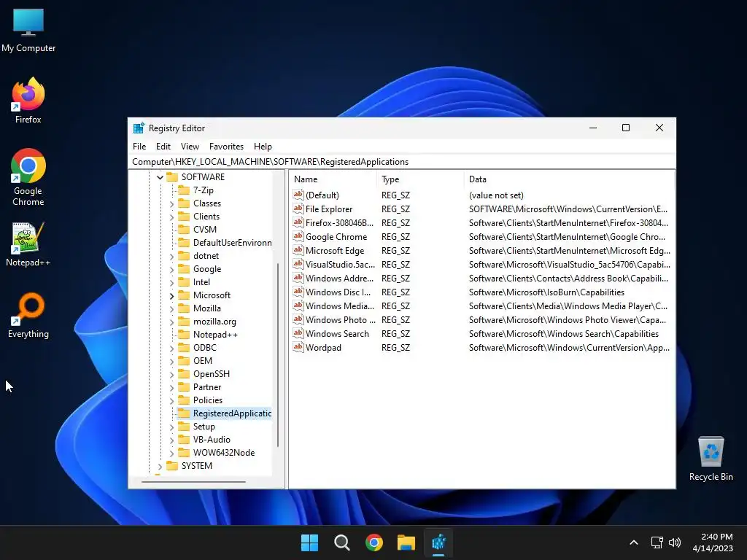
Task: Select the Windows Photo value name
Action: pyautogui.click(x=341, y=319)
